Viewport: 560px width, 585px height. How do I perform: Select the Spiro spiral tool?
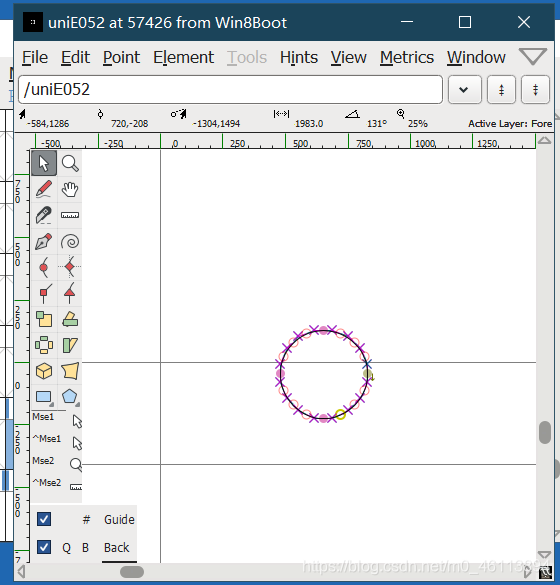(x=70, y=241)
